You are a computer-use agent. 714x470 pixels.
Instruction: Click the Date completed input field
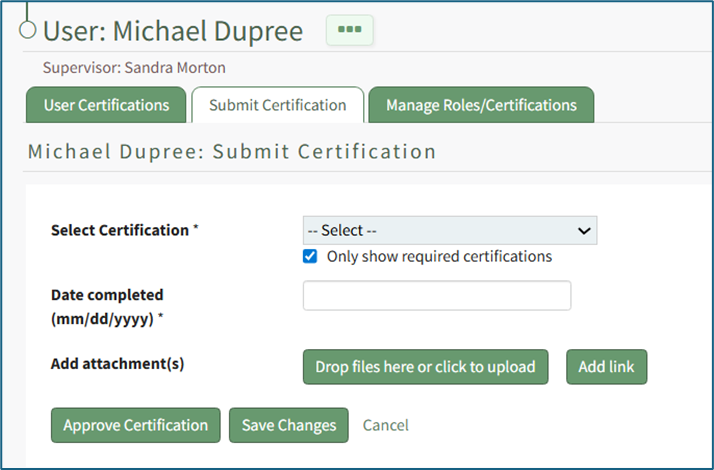click(436, 296)
